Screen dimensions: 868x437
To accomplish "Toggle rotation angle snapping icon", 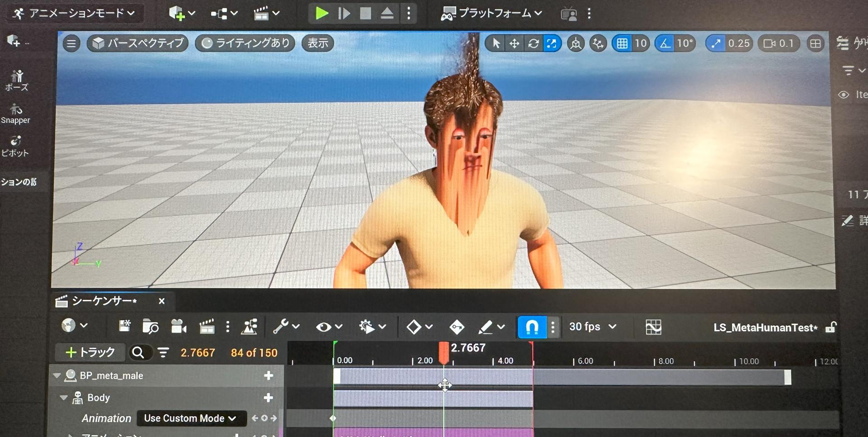I will click(665, 43).
